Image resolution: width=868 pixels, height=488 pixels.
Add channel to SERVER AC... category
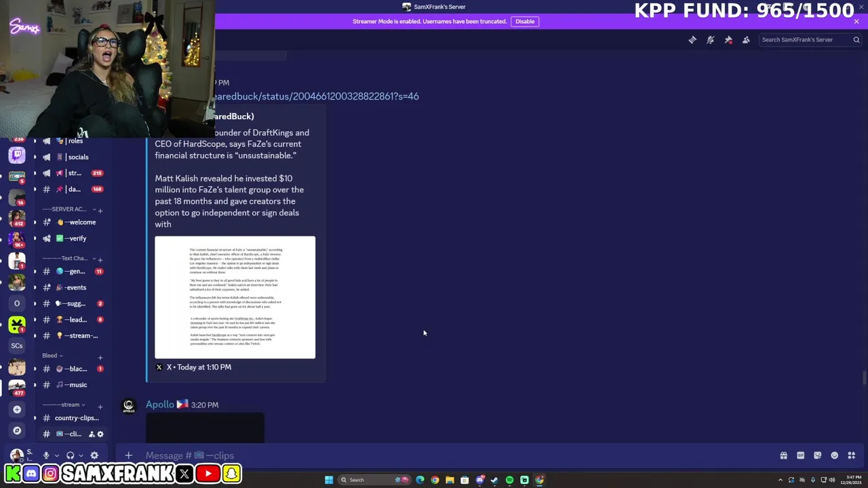pyautogui.click(x=100, y=210)
